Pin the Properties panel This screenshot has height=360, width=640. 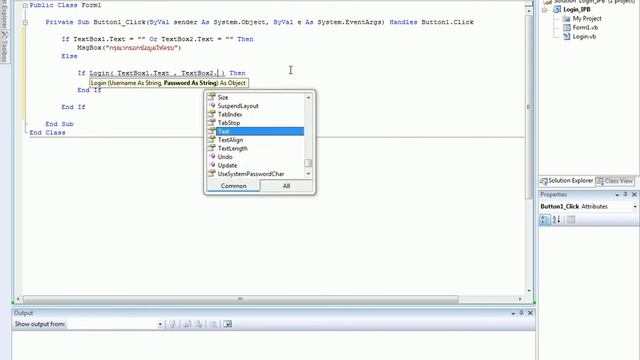625,195
